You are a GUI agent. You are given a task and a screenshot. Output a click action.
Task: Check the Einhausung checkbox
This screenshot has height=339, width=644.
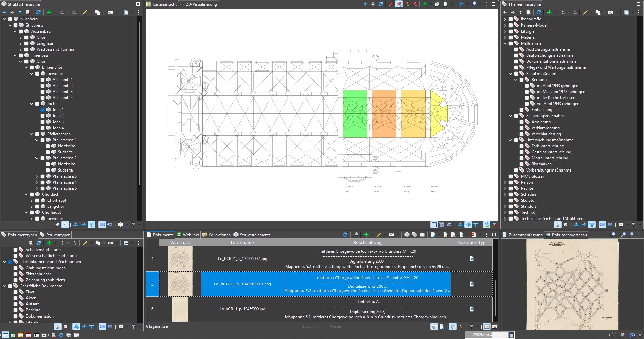(522, 110)
